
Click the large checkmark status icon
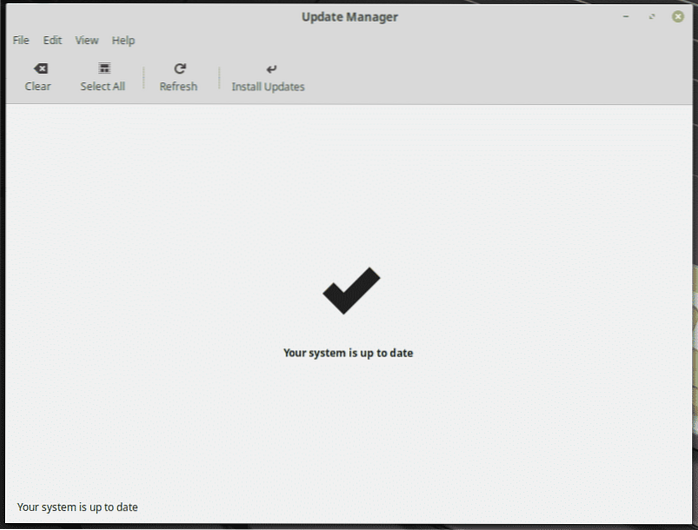click(351, 291)
